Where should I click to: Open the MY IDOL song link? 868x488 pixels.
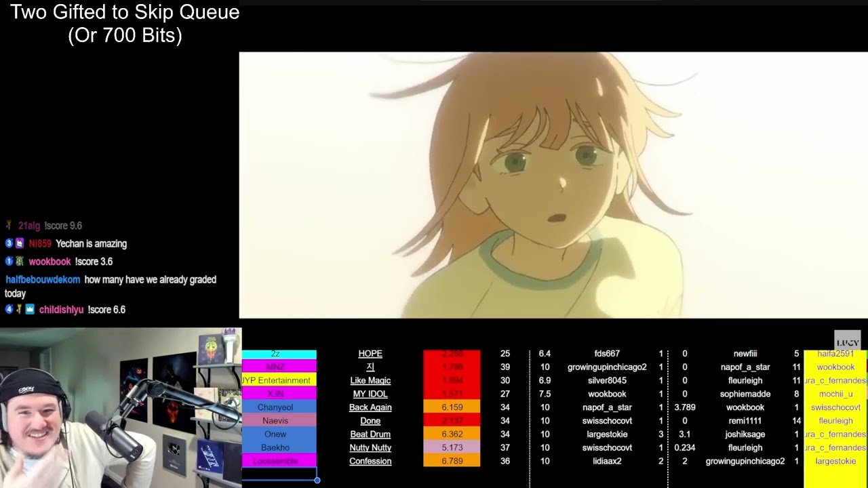370,394
